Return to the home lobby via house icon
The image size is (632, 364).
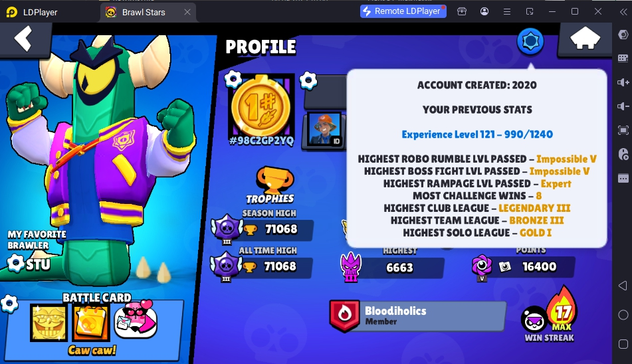pos(584,39)
